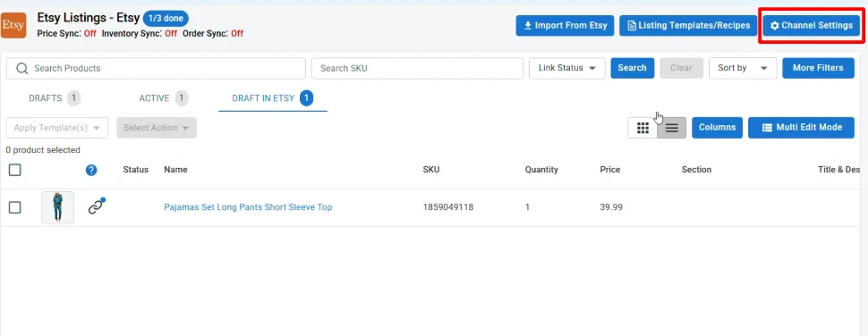Click the magnifier icon in Search Products
The height and width of the screenshot is (336, 868).
22,68
